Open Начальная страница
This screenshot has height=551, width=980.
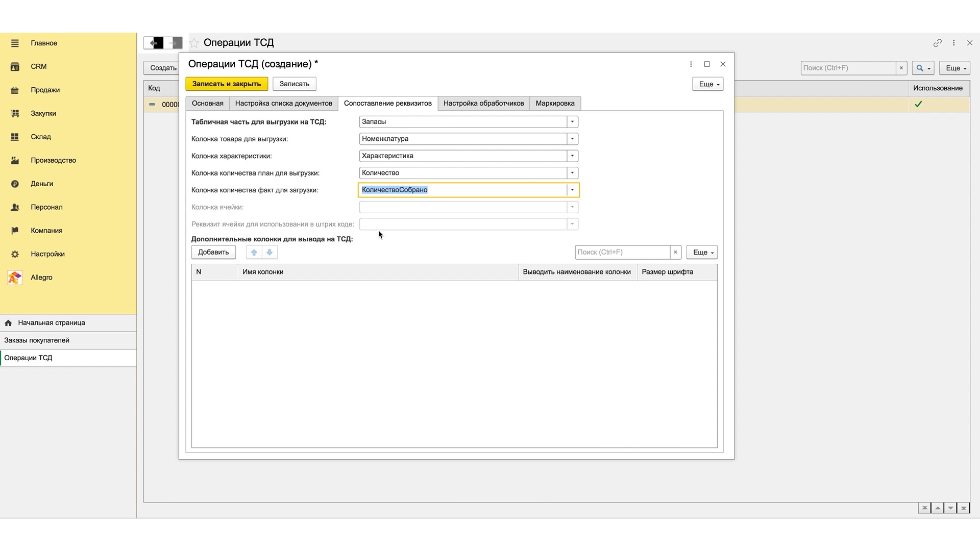[x=68, y=323]
